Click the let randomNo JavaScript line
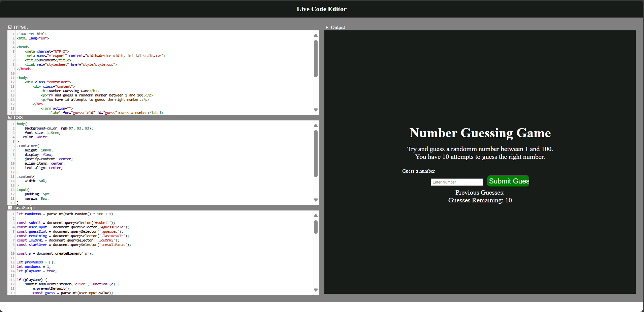Image resolution: width=644 pixels, height=312 pixels. click(x=65, y=214)
